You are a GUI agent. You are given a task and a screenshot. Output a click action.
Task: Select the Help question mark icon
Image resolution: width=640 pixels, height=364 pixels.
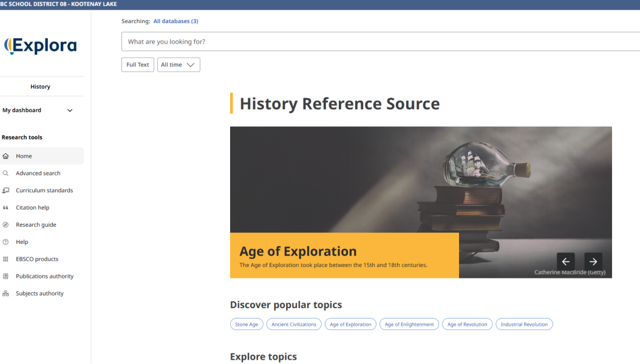click(5, 241)
